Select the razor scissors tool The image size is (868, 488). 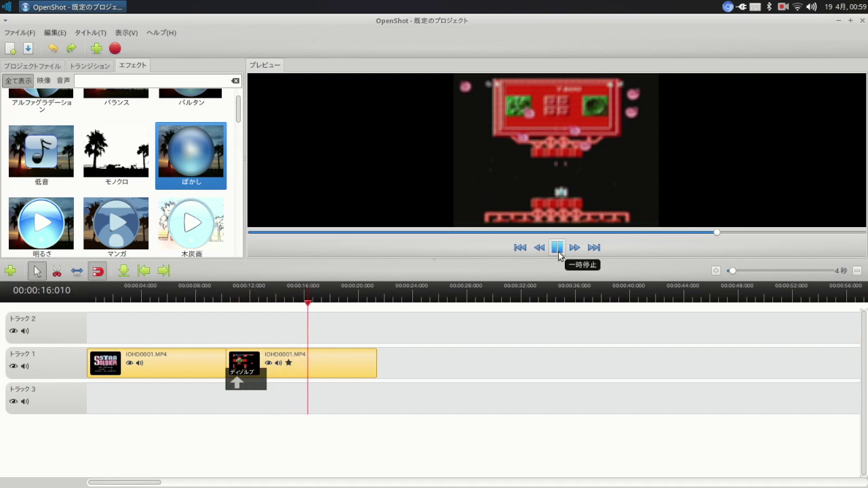[x=57, y=271]
